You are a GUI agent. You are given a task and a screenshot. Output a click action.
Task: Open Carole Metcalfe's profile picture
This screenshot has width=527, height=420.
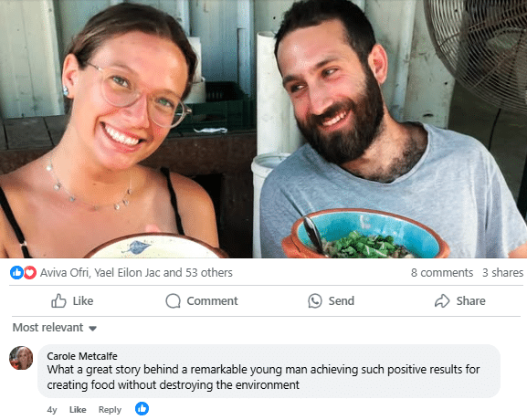tap(21, 358)
